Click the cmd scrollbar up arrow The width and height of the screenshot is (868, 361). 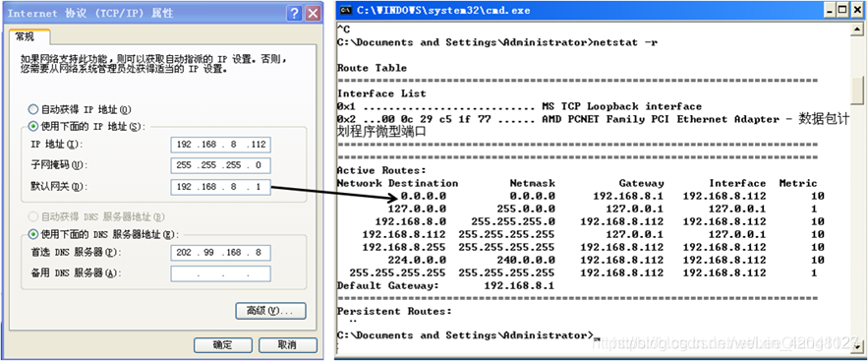click(x=857, y=29)
